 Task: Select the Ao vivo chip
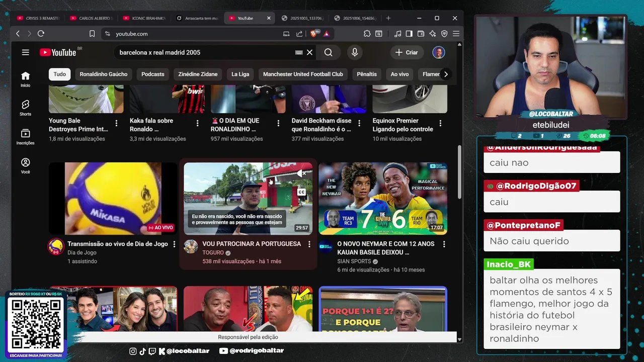tap(400, 74)
